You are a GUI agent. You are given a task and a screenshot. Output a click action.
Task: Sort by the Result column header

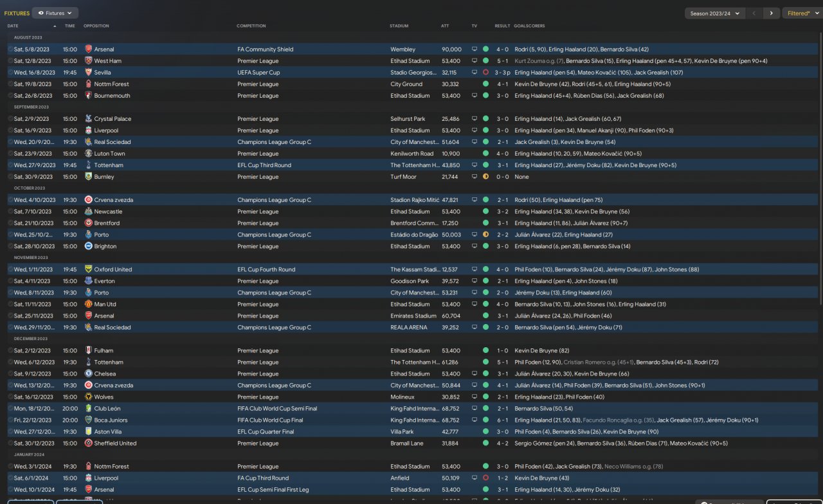(x=502, y=26)
